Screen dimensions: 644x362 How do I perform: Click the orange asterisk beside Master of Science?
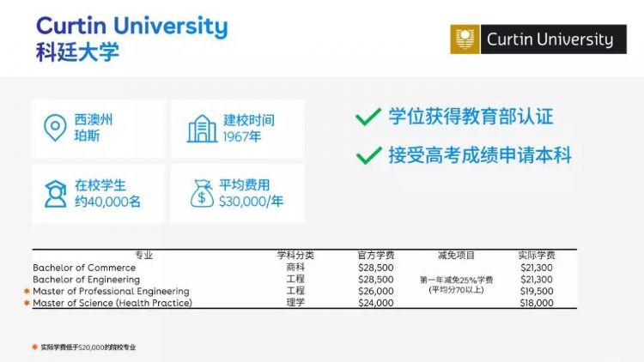[27, 303]
